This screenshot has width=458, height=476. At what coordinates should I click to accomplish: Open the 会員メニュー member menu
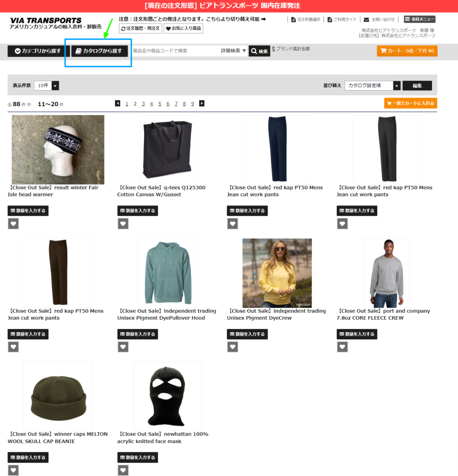pos(419,19)
